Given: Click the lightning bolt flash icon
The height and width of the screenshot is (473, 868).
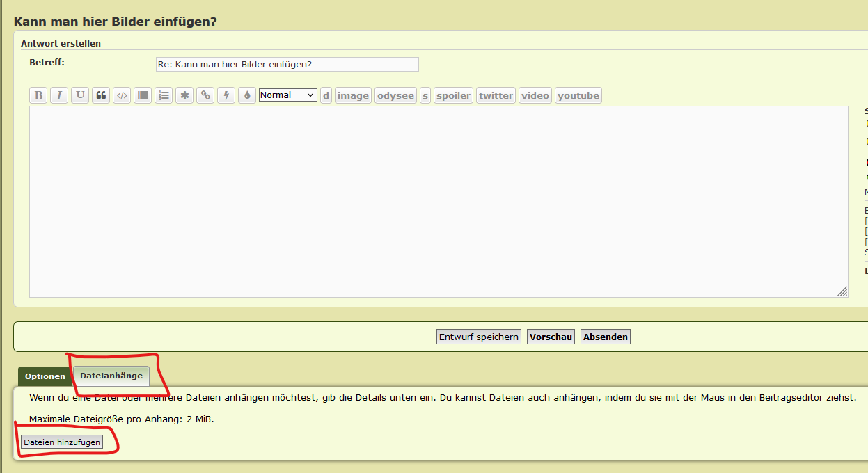Looking at the screenshot, I should point(226,95).
